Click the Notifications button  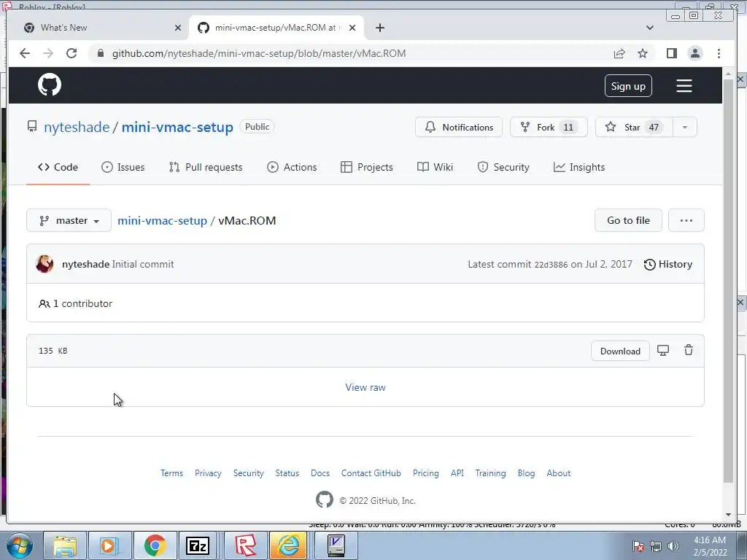coord(458,127)
